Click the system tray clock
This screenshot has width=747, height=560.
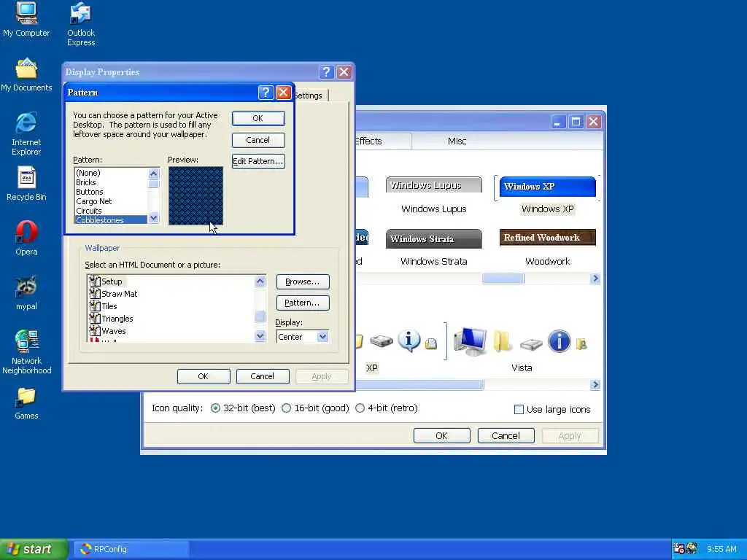[x=721, y=549]
